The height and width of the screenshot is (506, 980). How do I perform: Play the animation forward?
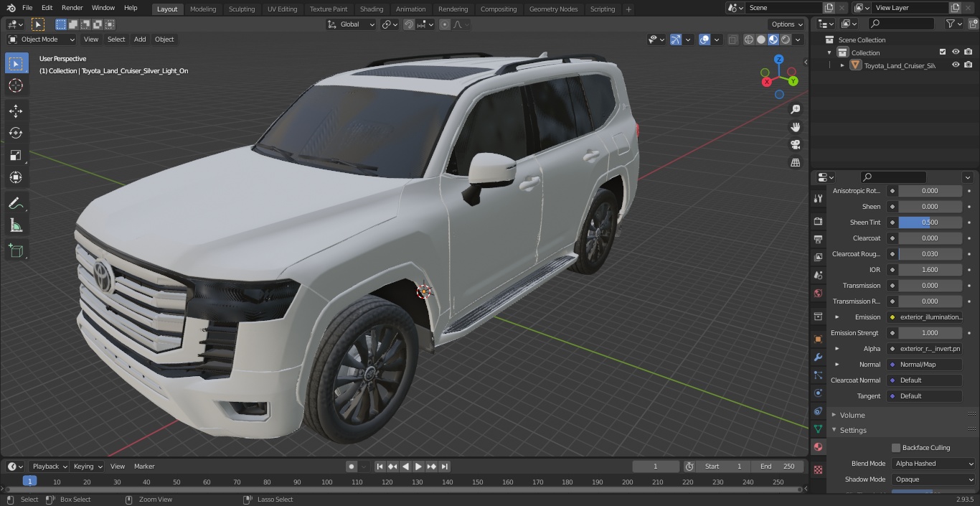[x=418, y=467]
